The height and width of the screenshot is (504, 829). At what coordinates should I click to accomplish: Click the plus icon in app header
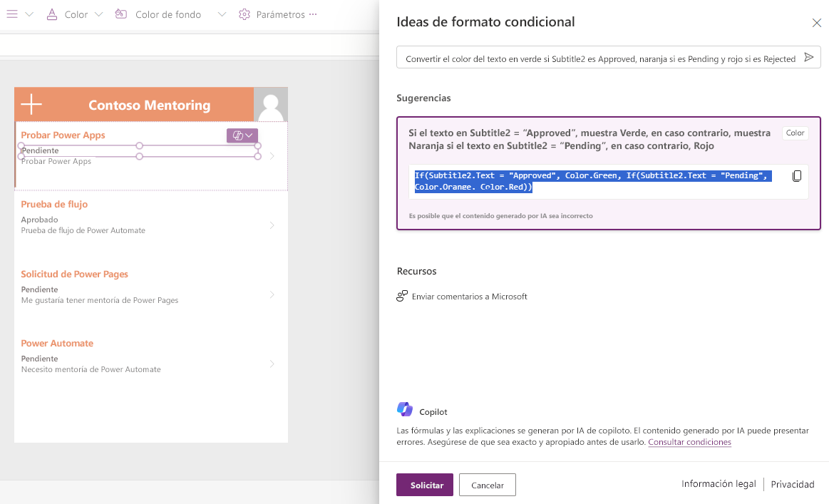pyautogui.click(x=31, y=104)
